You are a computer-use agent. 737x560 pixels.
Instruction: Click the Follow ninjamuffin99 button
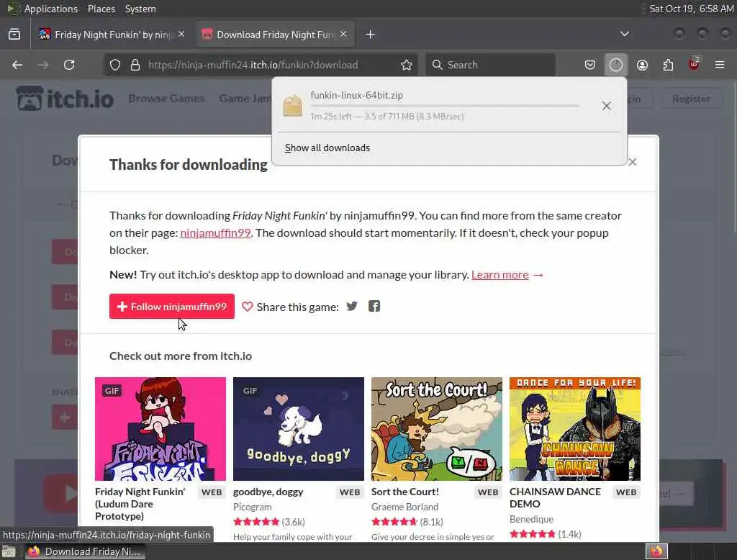[172, 306]
